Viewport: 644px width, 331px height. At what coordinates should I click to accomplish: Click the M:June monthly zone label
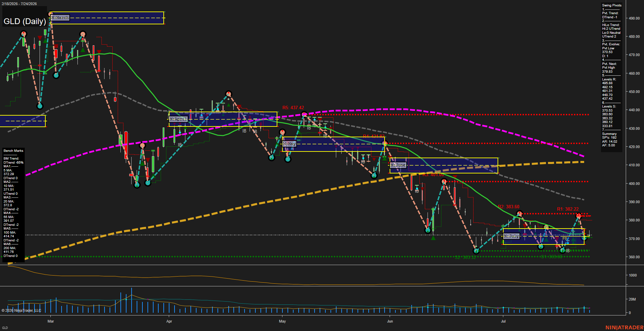[398, 165]
